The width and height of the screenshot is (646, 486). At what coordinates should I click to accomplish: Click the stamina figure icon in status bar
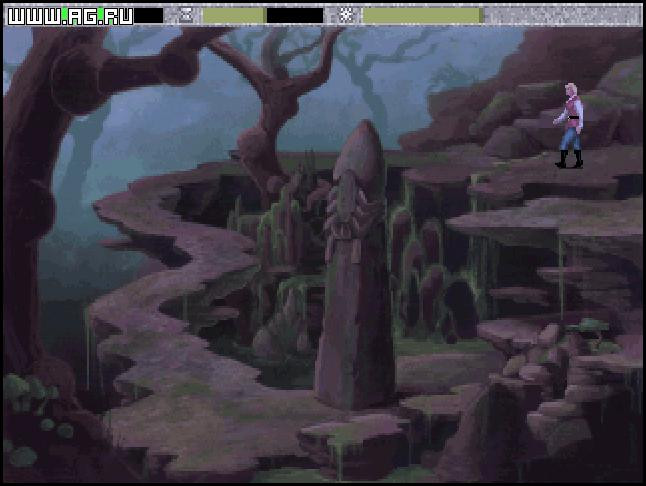(186, 16)
